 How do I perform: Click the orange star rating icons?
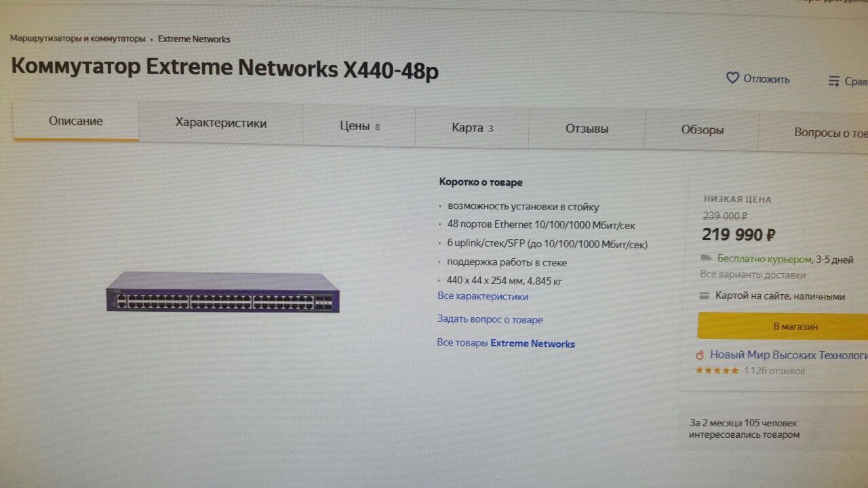[717, 371]
